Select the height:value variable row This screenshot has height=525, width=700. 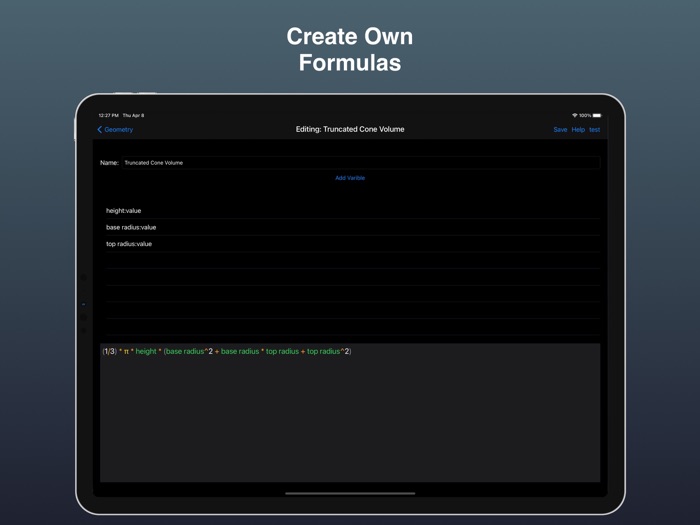click(x=353, y=211)
